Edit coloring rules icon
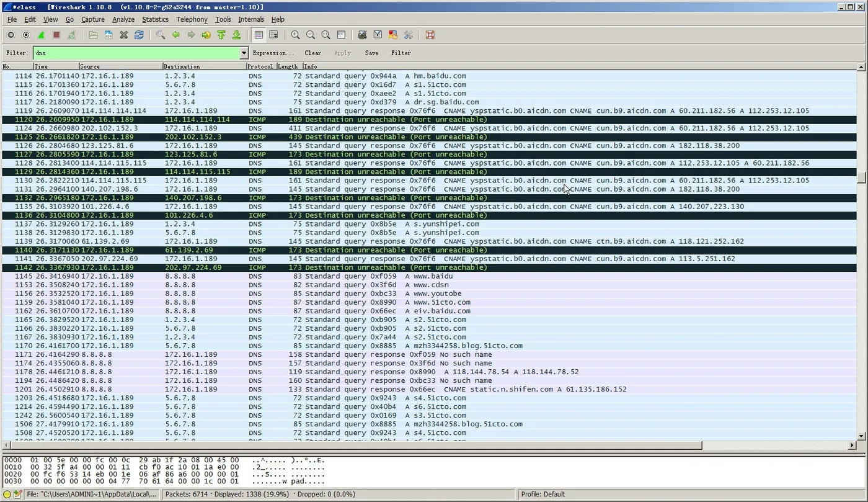 point(393,35)
